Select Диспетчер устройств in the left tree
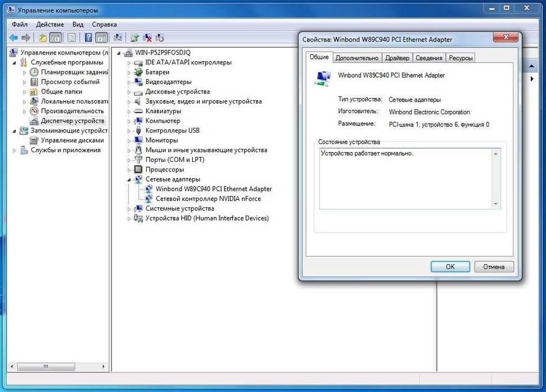The width and height of the screenshot is (546, 392). [x=72, y=121]
